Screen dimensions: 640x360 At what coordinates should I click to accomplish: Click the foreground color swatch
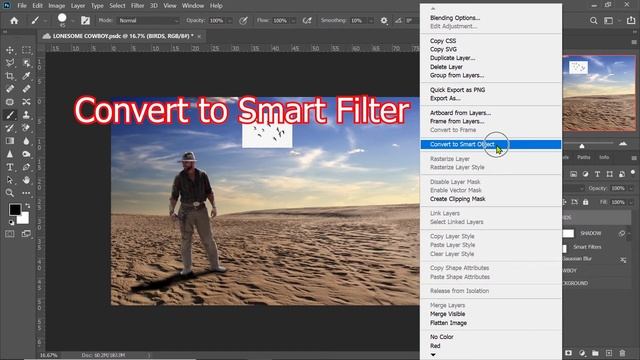(x=15, y=210)
